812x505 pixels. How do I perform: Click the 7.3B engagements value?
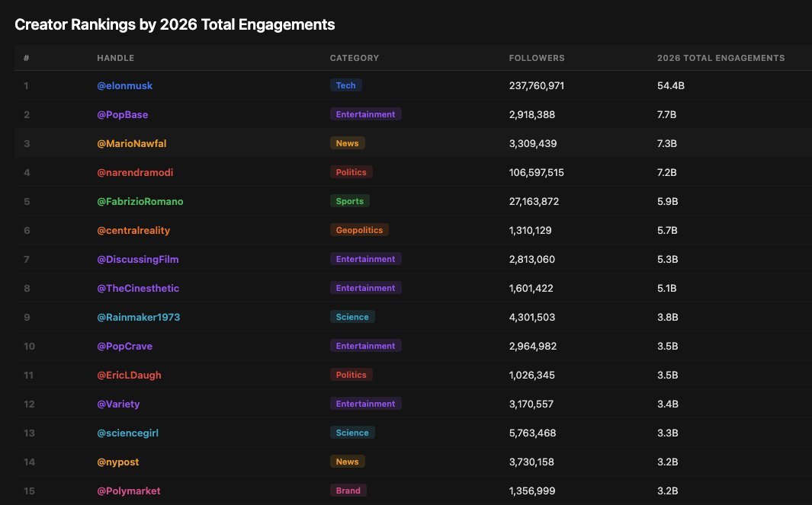point(667,144)
